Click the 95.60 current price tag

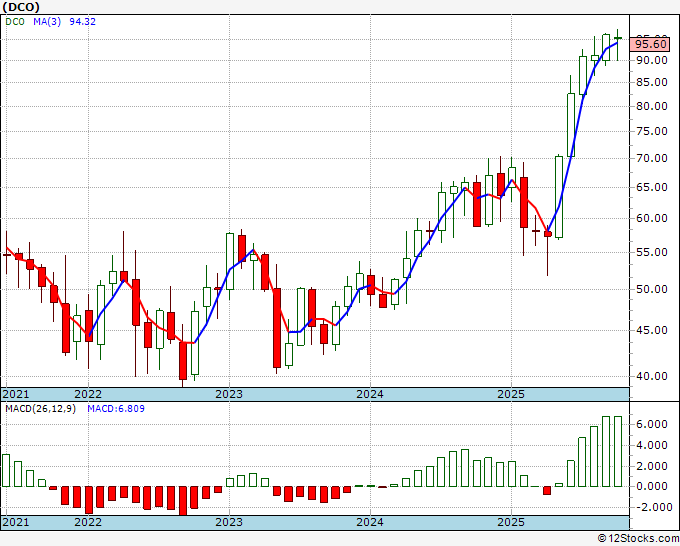pyautogui.click(x=651, y=44)
